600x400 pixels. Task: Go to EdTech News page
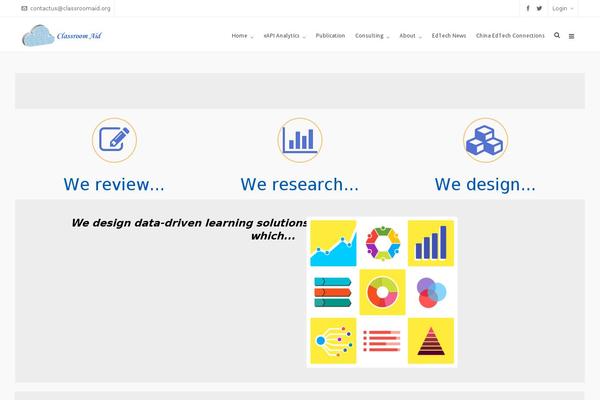point(448,35)
